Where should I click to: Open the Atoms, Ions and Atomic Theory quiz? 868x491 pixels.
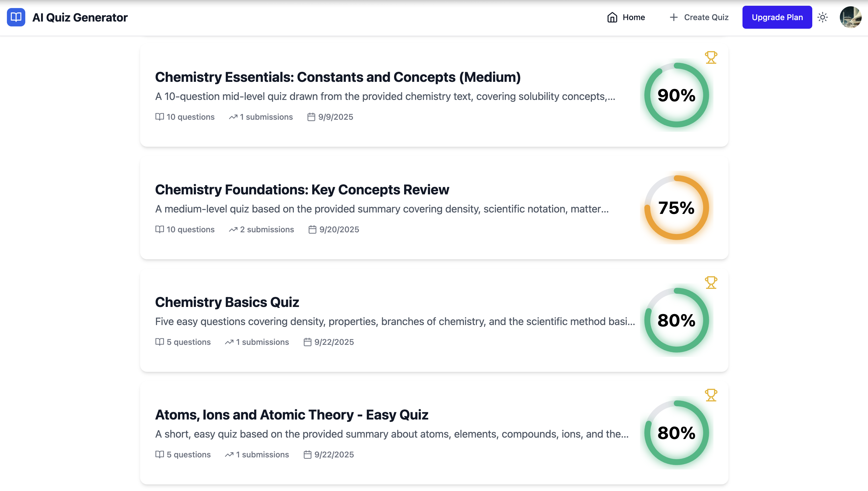tap(292, 414)
